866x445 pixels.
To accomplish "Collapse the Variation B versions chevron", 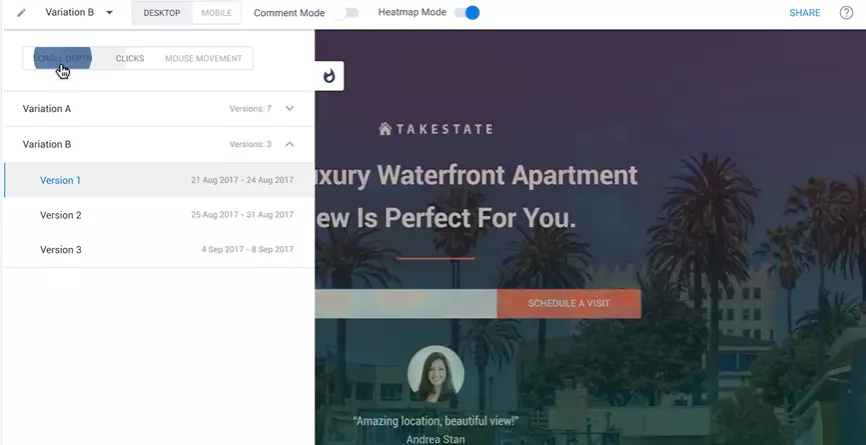I will (290, 144).
